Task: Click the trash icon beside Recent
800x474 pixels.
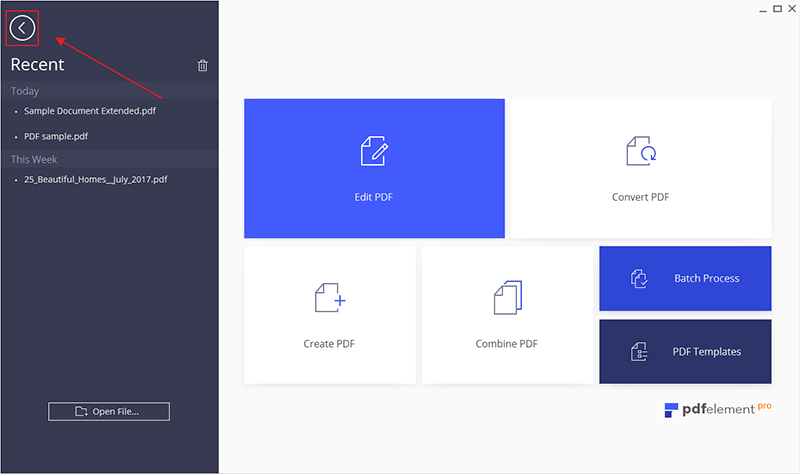Action: click(x=203, y=65)
